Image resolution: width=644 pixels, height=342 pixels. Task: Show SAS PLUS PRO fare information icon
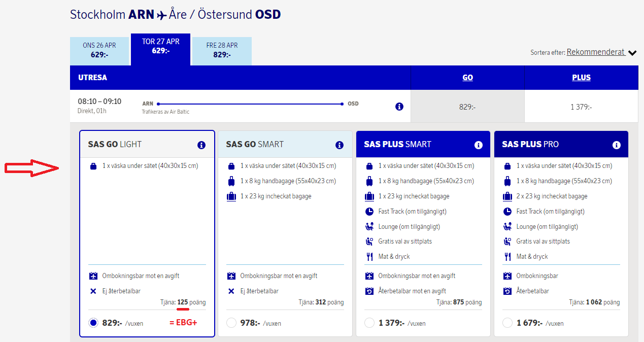[x=617, y=145]
